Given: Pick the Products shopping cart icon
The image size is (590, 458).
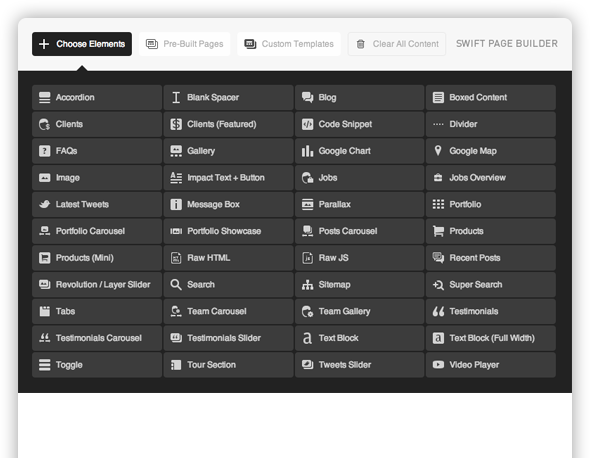Looking at the screenshot, I should click(438, 231).
